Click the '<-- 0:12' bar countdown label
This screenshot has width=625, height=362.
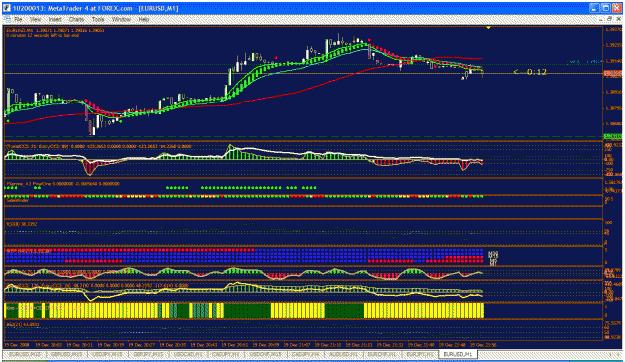click(530, 72)
